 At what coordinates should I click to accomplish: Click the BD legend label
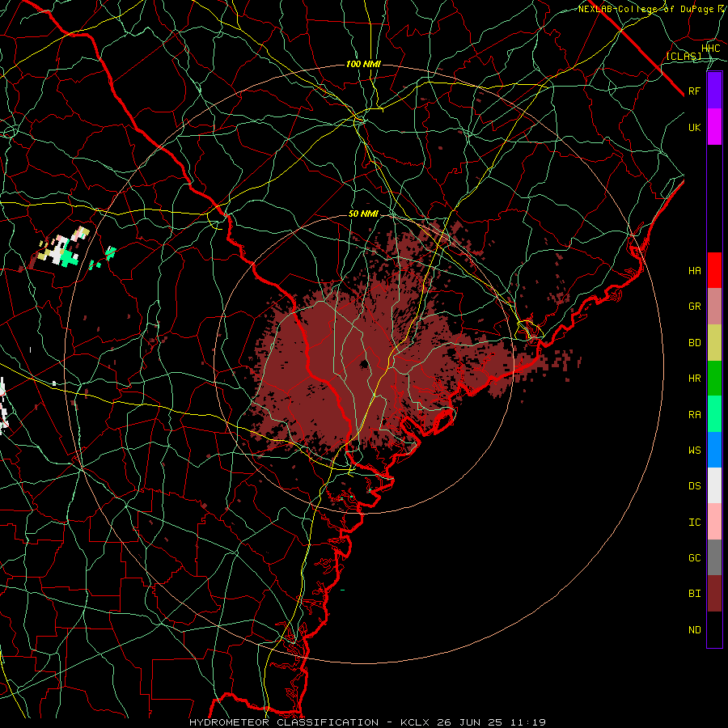[x=695, y=343]
